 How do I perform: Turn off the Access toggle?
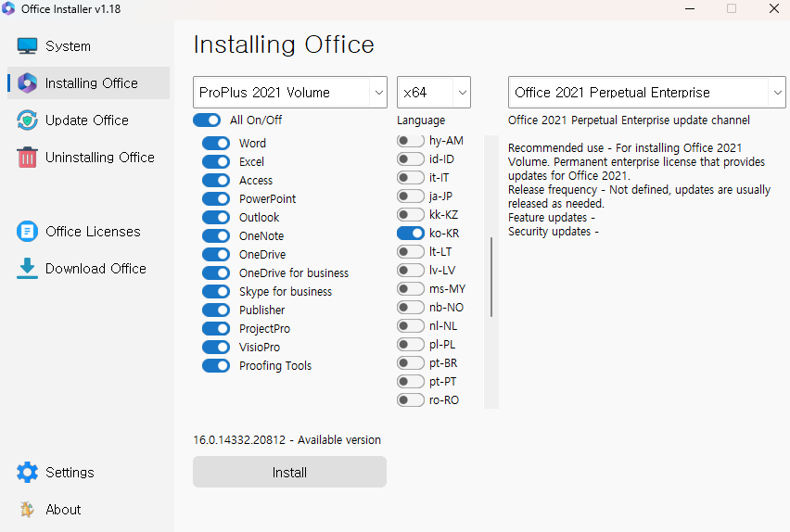(x=216, y=181)
